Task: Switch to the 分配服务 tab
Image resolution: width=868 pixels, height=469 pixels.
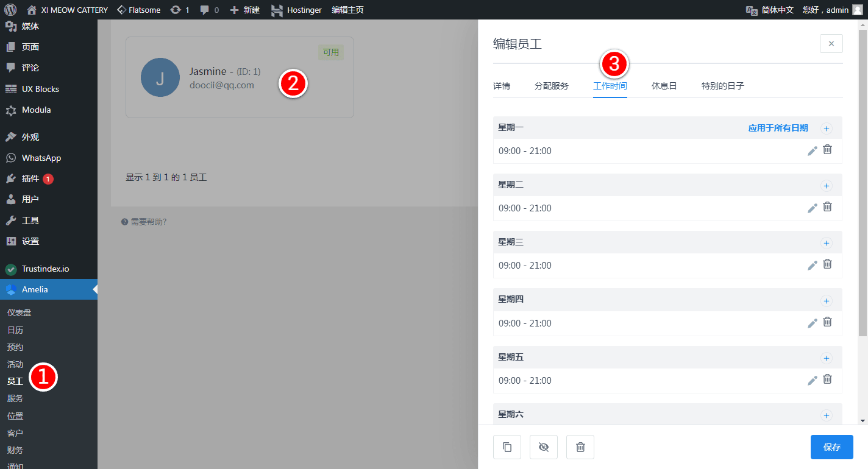Action: pyautogui.click(x=551, y=86)
